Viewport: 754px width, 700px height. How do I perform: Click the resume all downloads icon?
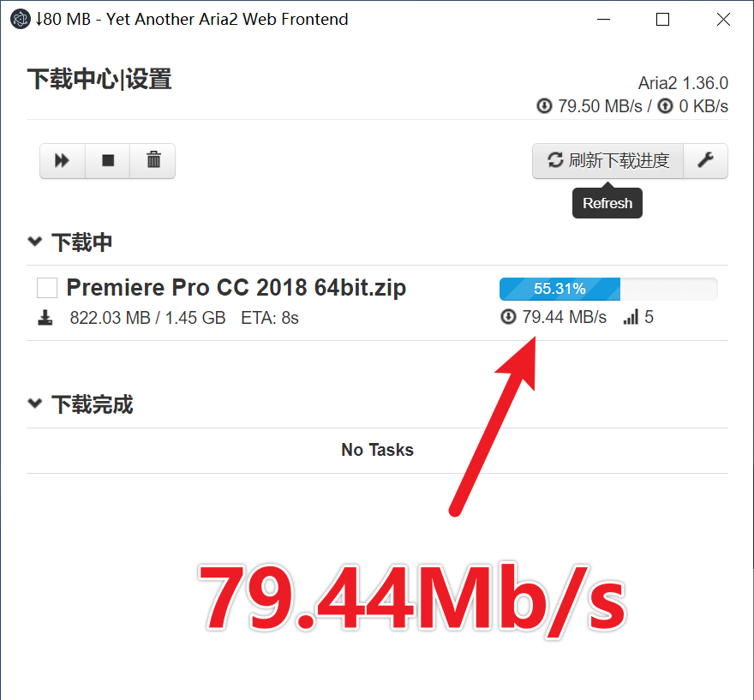[62, 160]
